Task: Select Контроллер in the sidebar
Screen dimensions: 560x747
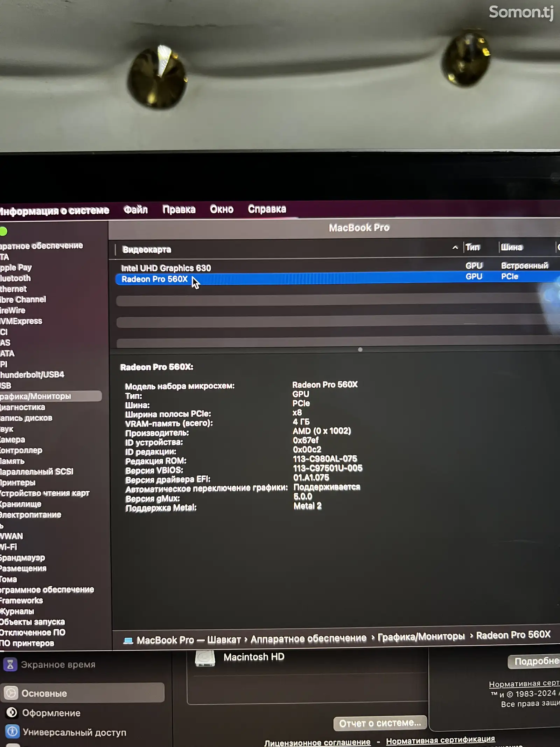Action: (21, 450)
